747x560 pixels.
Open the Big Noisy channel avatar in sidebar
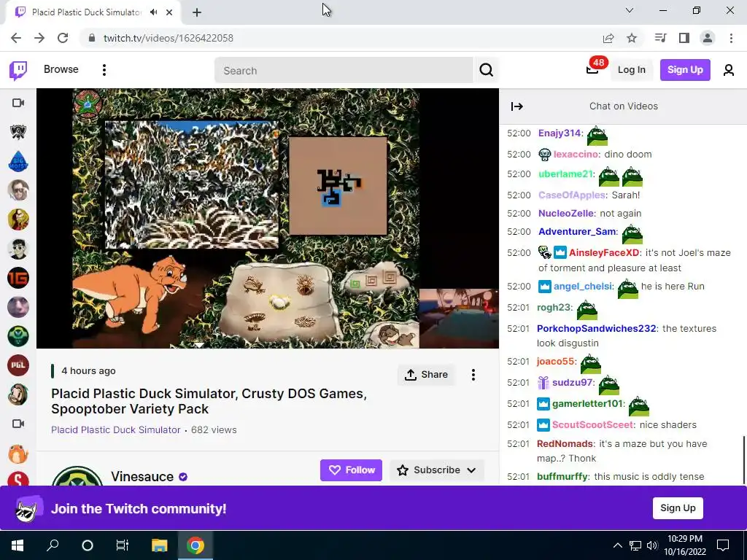point(18,161)
